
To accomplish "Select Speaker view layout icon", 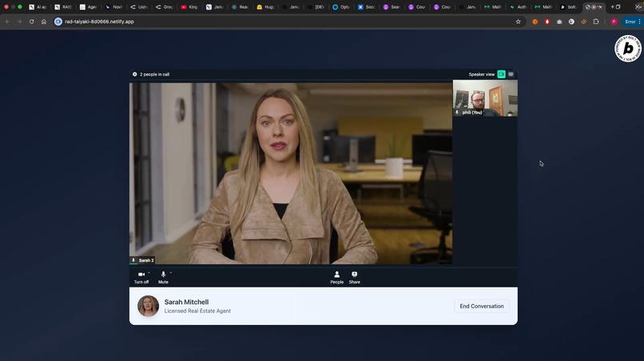I will click(501, 74).
